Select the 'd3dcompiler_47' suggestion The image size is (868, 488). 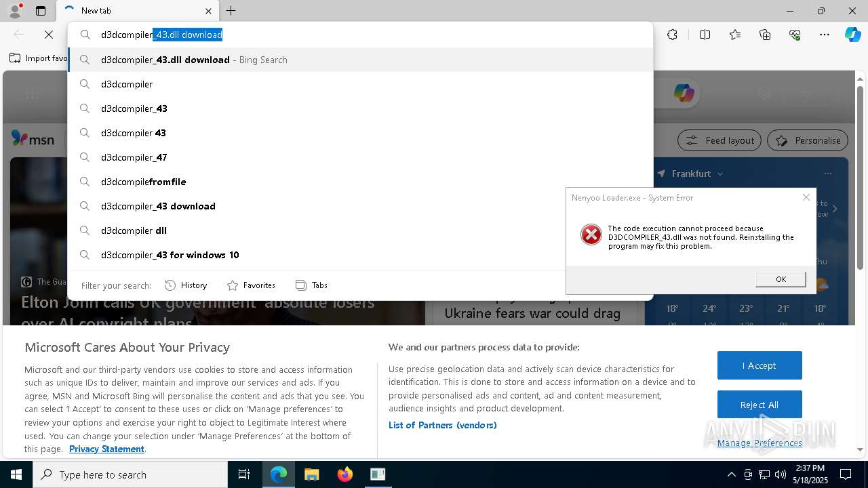click(x=360, y=157)
